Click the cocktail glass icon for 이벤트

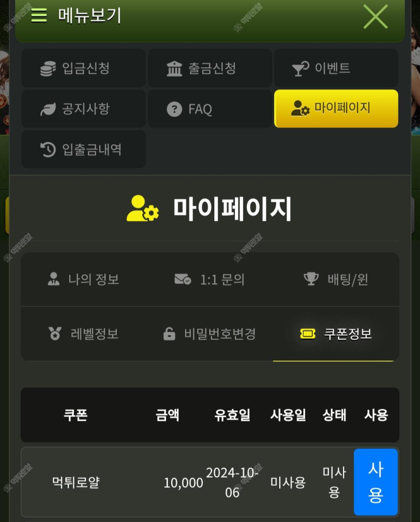pyautogui.click(x=300, y=68)
